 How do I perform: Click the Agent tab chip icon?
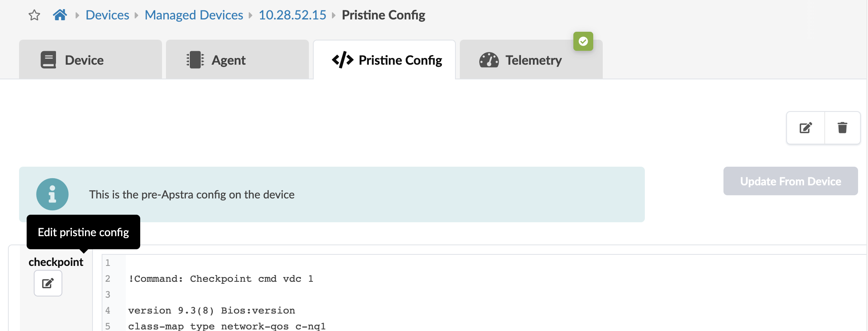point(195,60)
